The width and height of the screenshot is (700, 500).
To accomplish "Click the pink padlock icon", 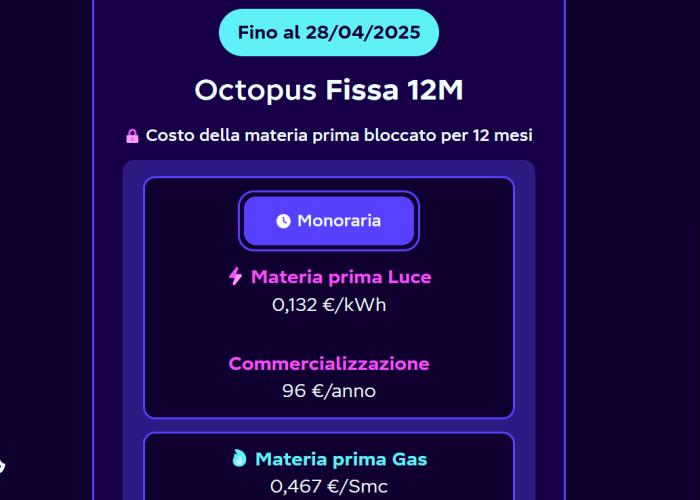I will [x=132, y=135].
